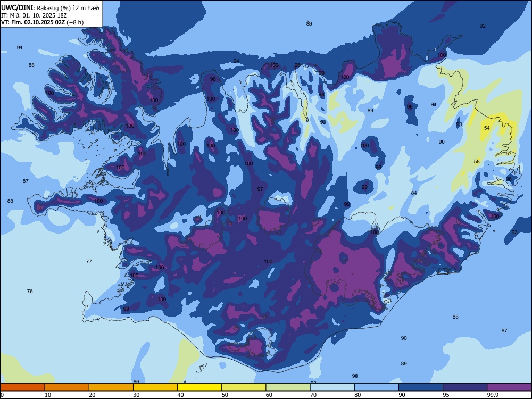The image size is (532, 399).
Task: Click the 'VT: Fim. 02.10.2025 02Z (+8 h)' line
Action: pyautogui.click(x=42, y=22)
